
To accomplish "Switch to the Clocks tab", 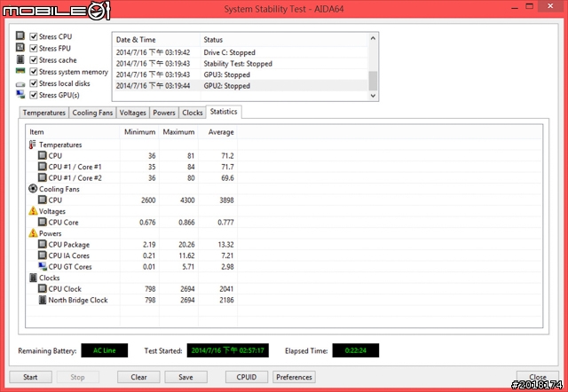I will coord(193,113).
